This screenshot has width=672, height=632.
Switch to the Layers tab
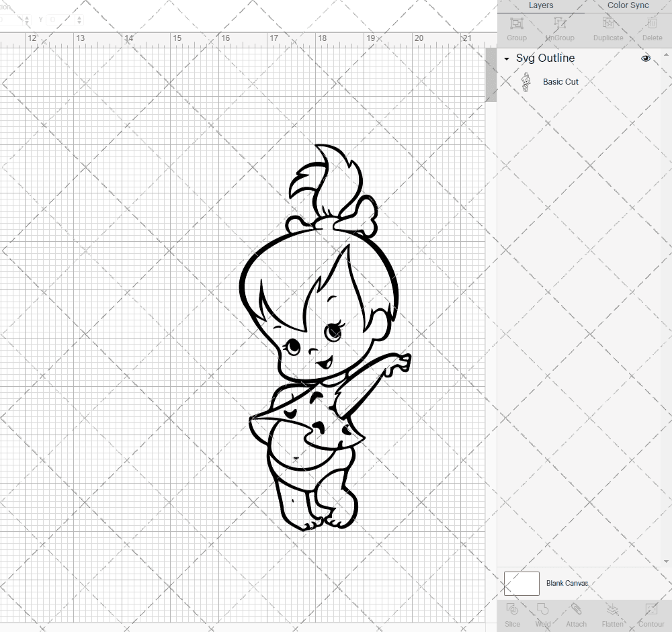coord(541,5)
